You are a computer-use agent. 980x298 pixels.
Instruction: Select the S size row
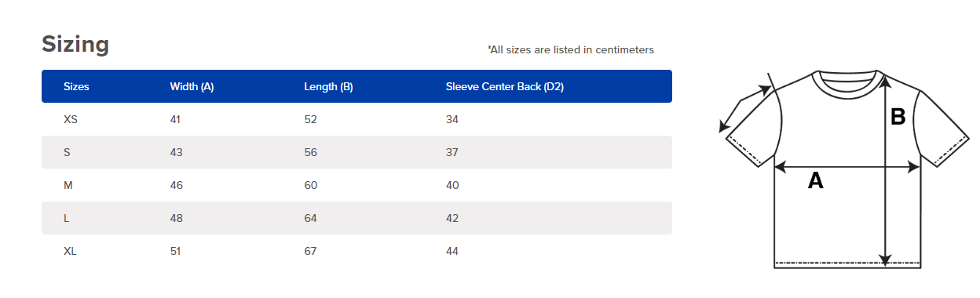(357, 152)
